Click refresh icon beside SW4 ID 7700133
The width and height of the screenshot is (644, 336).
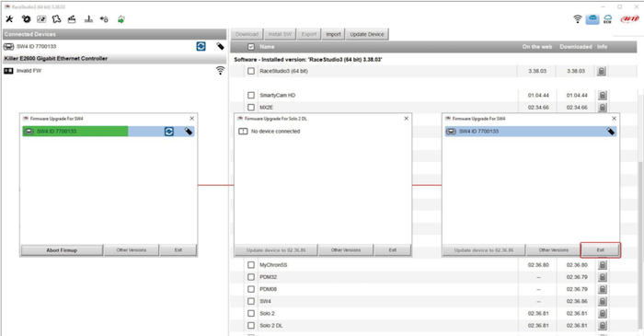[201, 46]
